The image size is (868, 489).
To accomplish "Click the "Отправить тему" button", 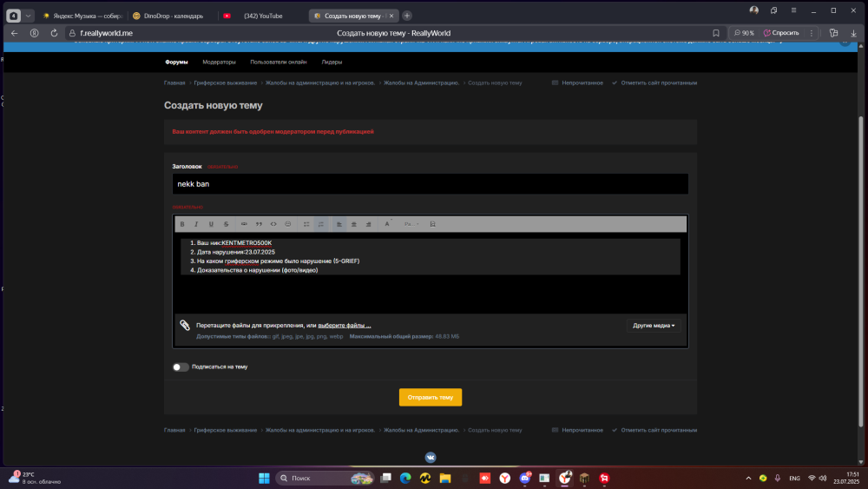I will coord(431,397).
